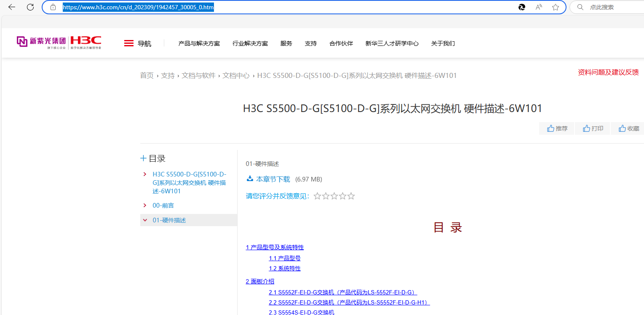
Task: Open the 支持 navigation menu
Action: click(x=311, y=43)
